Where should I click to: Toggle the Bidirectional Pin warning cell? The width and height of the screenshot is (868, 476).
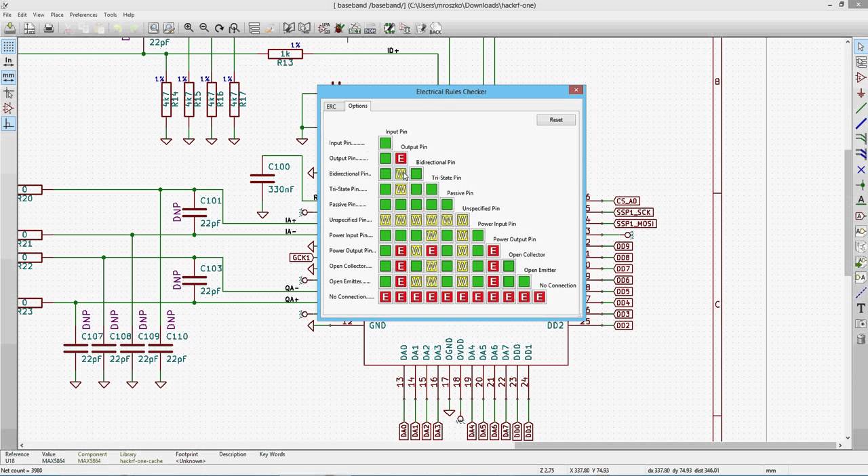pos(401,174)
